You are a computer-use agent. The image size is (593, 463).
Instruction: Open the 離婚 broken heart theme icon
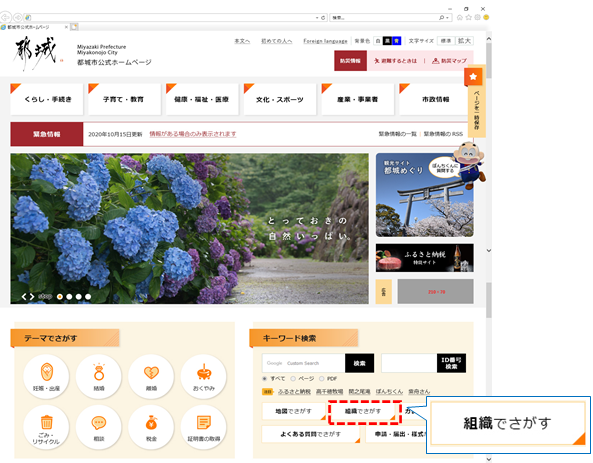[x=151, y=376]
